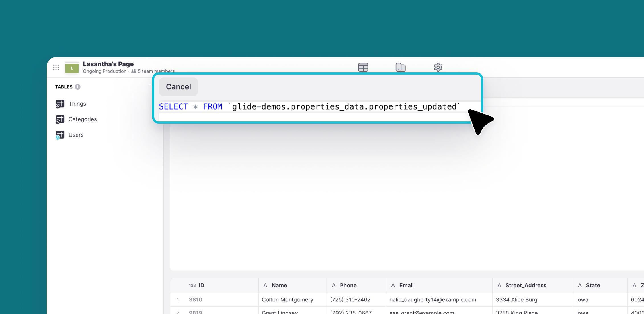Select the Name column header
Screen dimensions: 644x314
pyautogui.click(x=279, y=285)
